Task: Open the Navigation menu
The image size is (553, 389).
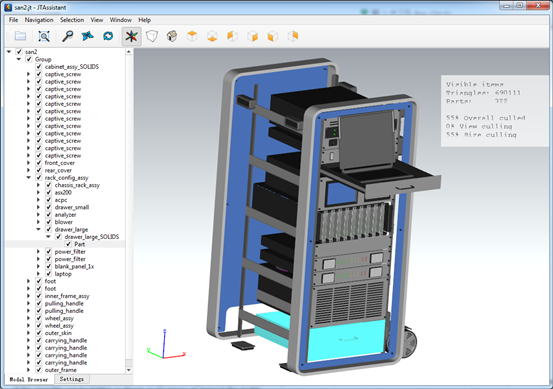Action: (39, 20)
